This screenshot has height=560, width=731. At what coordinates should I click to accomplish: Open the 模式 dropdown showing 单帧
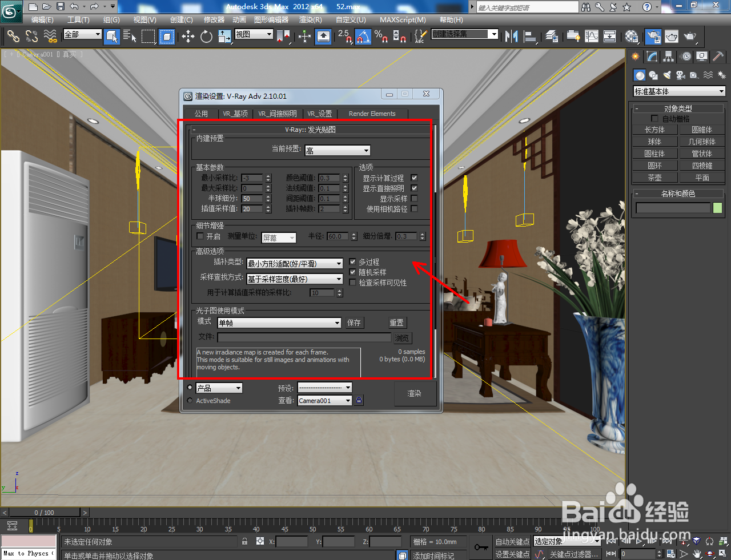point(279,323)
